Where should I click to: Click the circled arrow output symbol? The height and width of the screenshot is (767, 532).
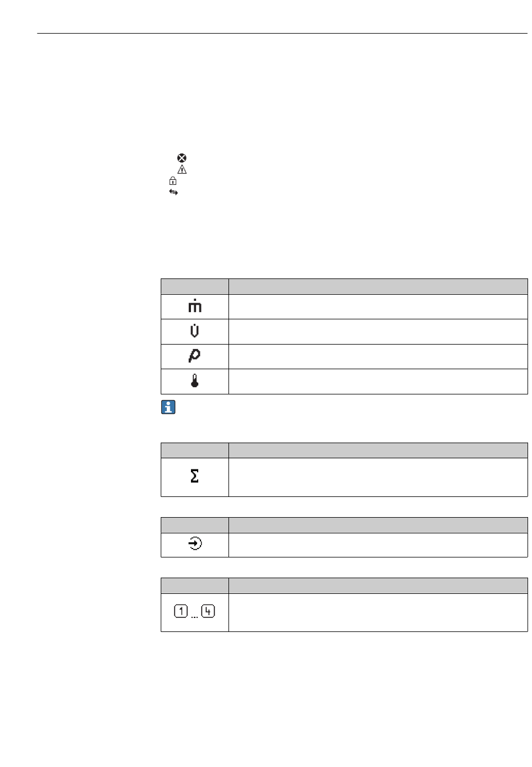195,543
